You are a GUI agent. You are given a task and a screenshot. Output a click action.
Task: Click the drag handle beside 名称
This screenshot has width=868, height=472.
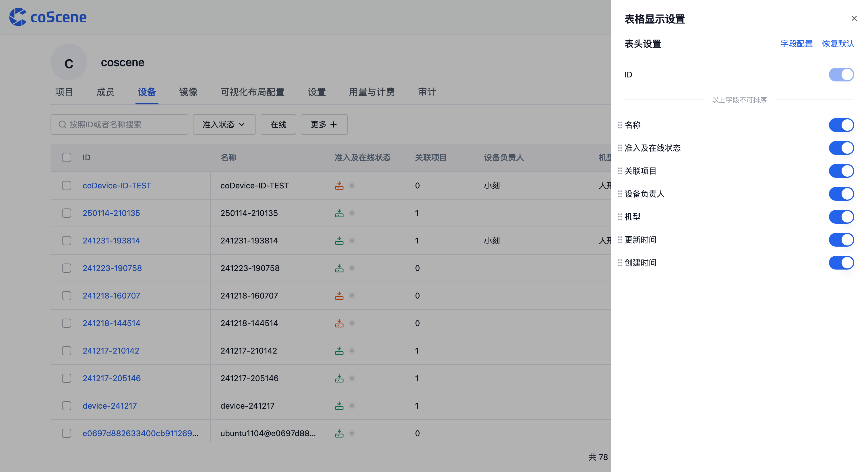(620, 125)
